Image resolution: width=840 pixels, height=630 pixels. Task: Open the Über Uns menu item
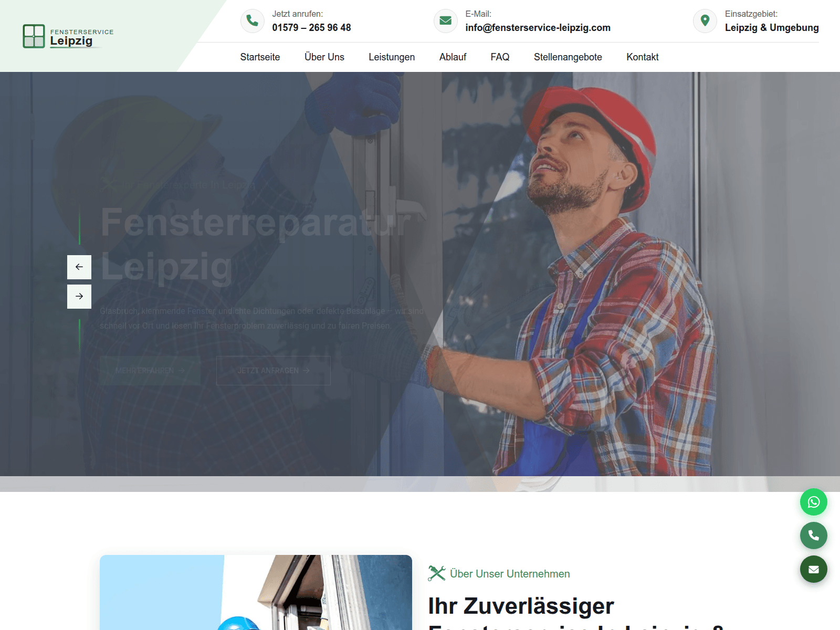pos(324,57)
